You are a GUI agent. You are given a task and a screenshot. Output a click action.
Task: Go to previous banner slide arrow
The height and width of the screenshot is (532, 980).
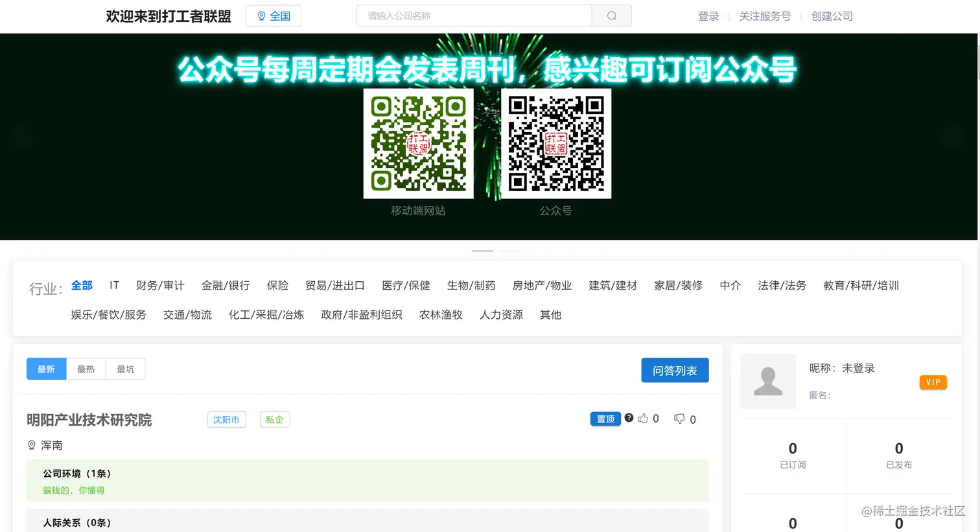pyautogui.click(x=22, y=137)
